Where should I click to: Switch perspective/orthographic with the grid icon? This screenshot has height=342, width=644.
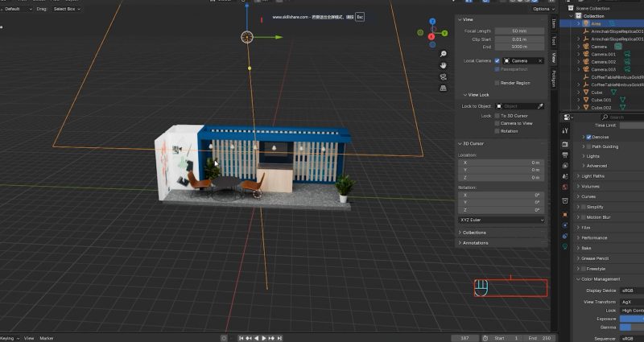444,88
